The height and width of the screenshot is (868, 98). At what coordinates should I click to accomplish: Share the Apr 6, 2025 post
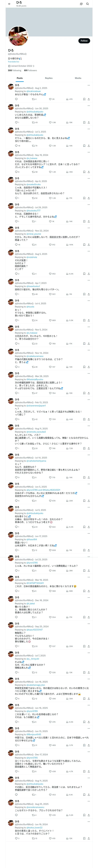point(89,198)
